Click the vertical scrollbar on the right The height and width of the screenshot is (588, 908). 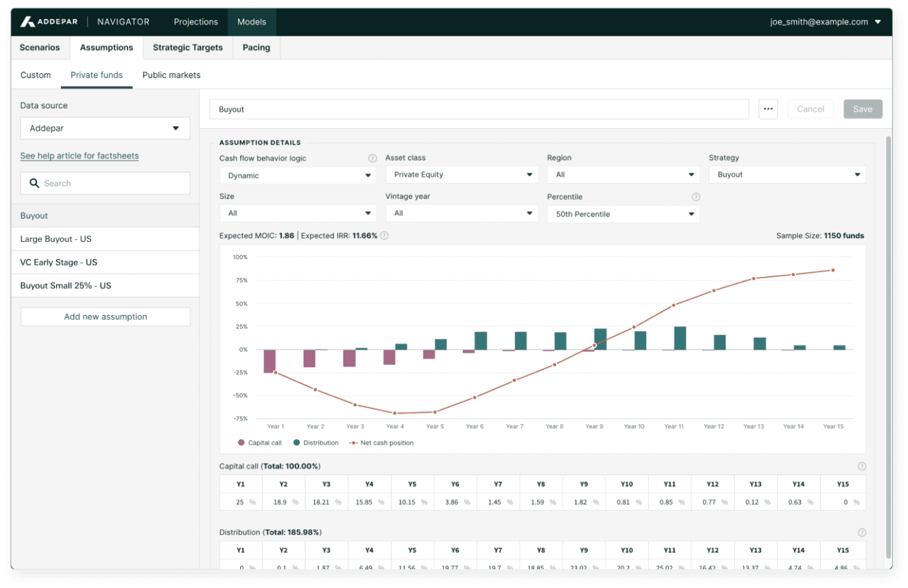click(x=888, y=343)
